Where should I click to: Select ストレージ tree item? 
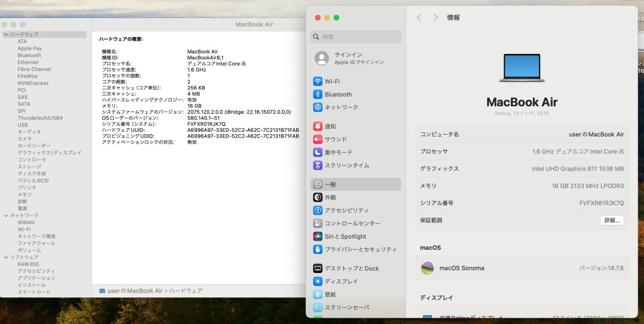(29, 167)
